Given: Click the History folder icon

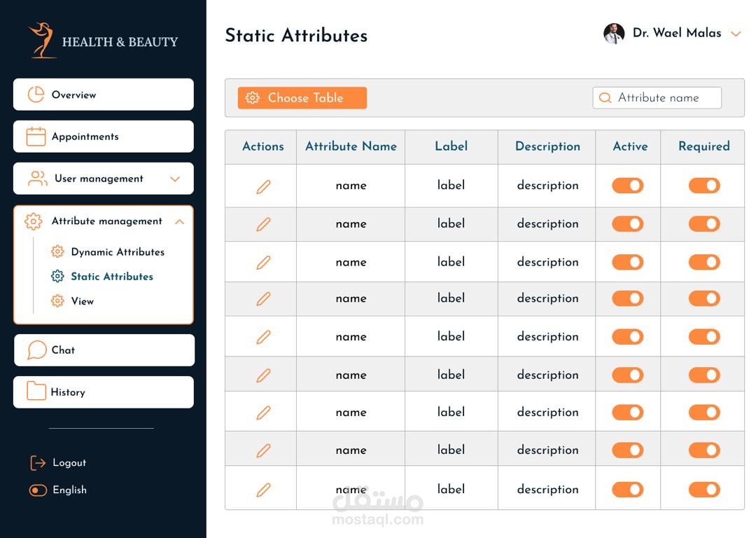Looking at the screenshot, I should pyautogui.click(x=36, y=392).
